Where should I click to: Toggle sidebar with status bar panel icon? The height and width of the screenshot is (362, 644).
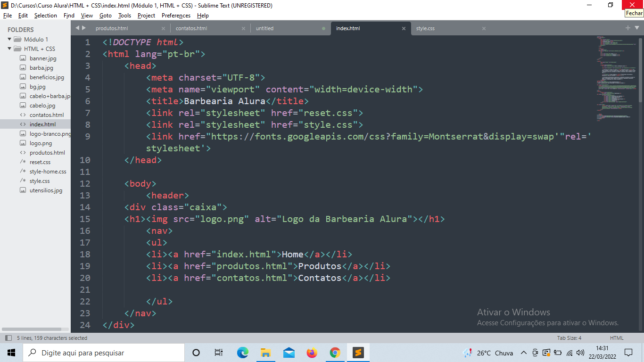coord(8,338)
